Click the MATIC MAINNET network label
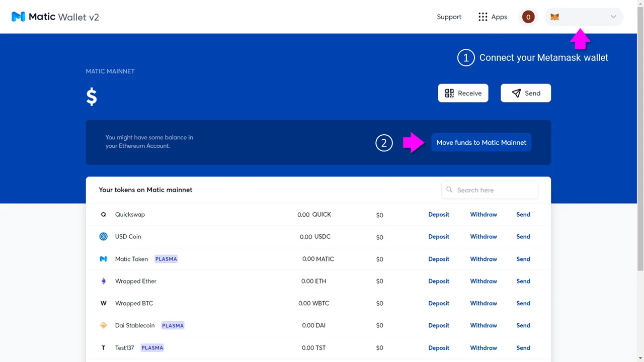 [110, 71]
